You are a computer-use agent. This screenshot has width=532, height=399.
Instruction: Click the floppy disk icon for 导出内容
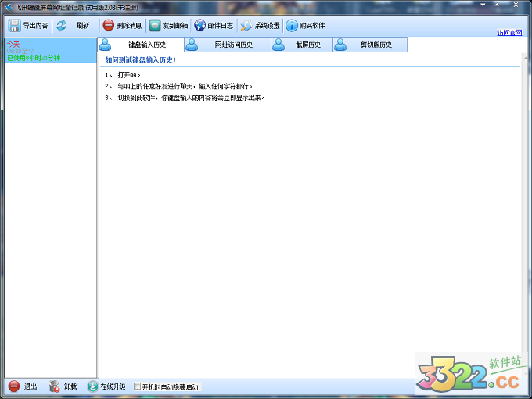14,26
